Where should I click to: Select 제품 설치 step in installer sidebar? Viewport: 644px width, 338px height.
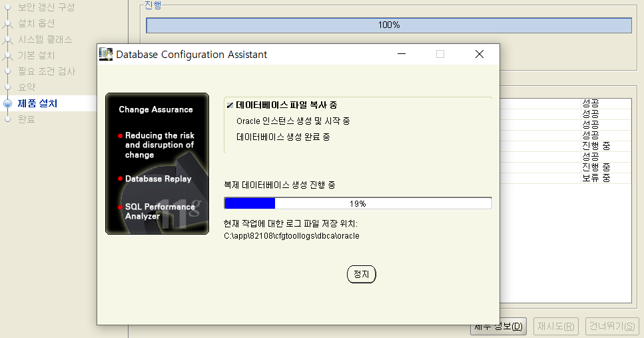coord(37,103)
